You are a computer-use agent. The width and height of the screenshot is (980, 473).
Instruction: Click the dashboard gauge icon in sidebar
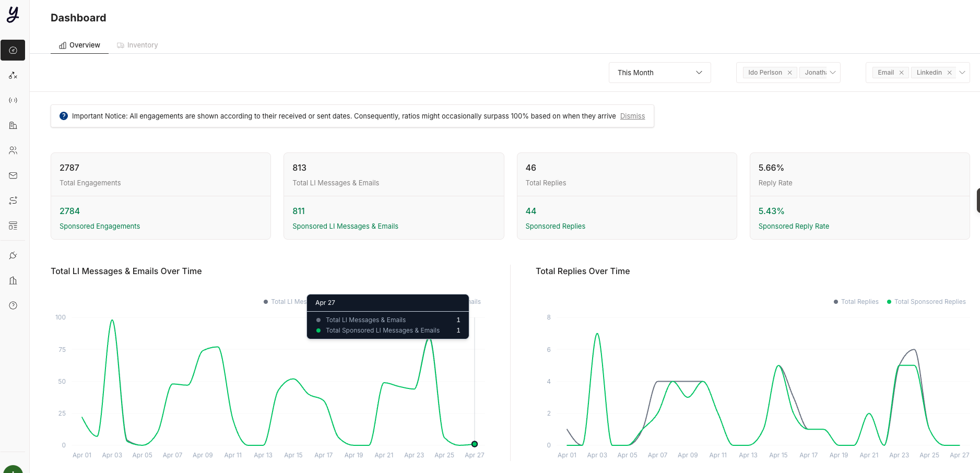point(13,50)
